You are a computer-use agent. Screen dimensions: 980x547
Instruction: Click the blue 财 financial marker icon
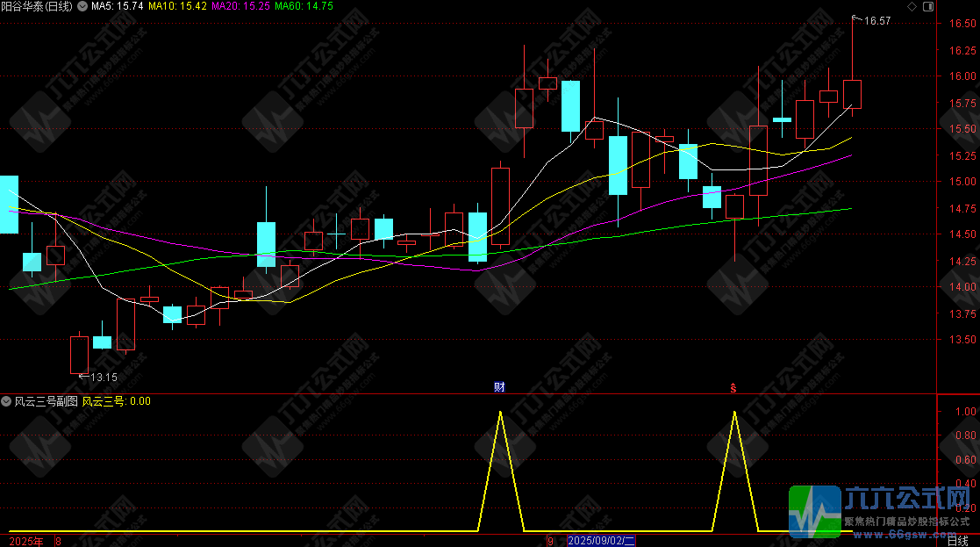coord(499,386)
